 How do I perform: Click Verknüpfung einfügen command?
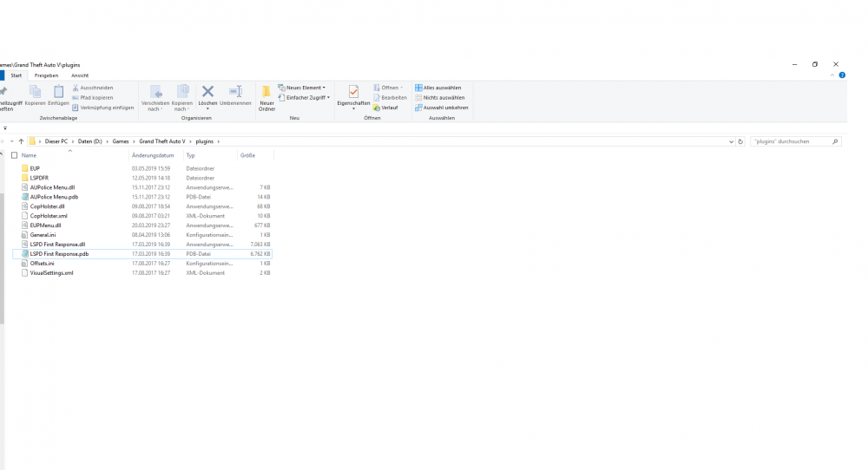click(103, 108)
